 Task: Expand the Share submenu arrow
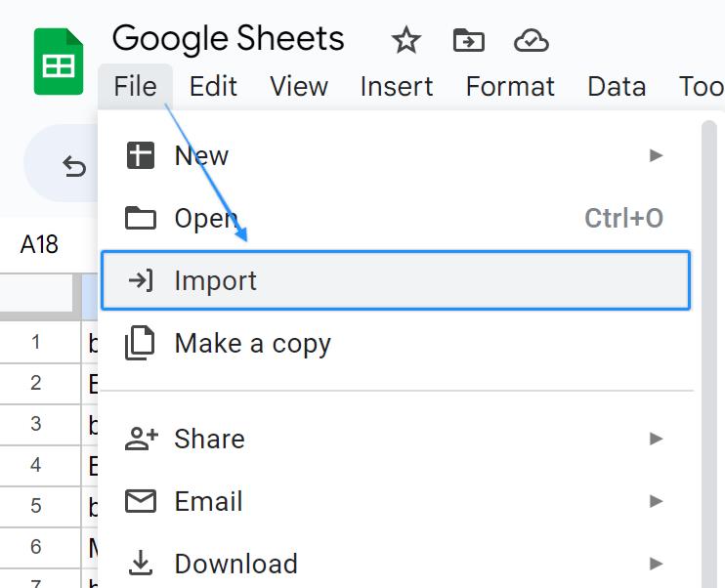656,439
